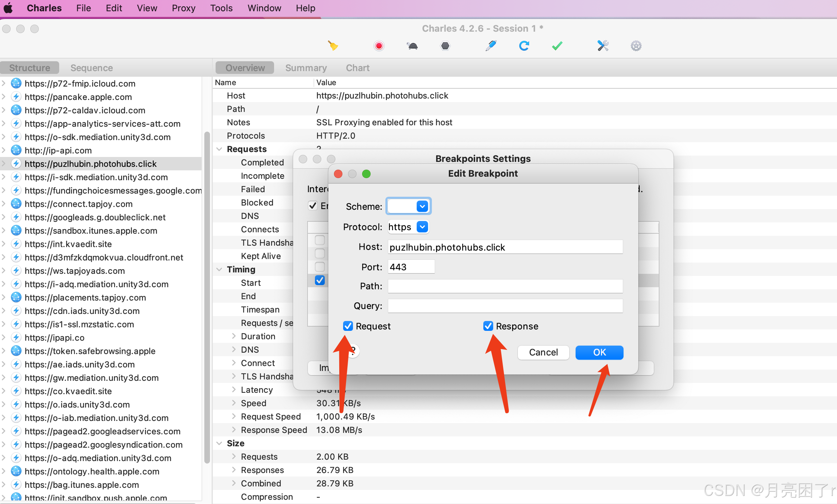Check the third breakpoint row checkbox

[x=320, y=267]
